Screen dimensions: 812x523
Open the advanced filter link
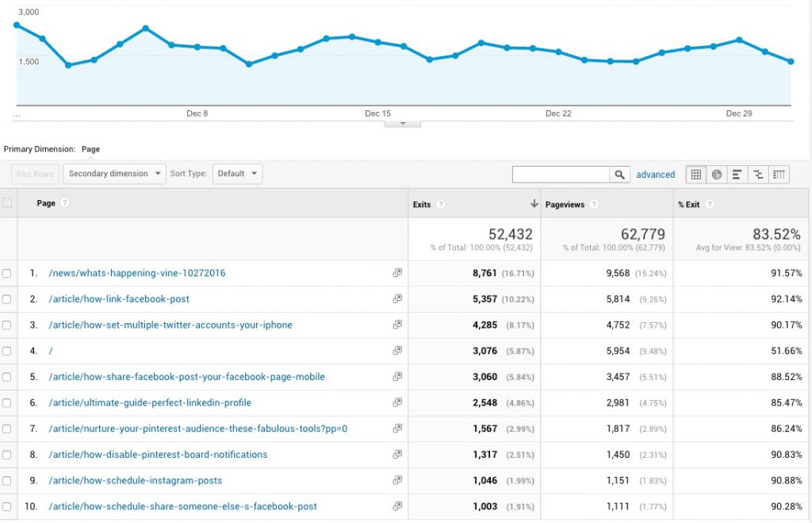(x=655, y=175)
